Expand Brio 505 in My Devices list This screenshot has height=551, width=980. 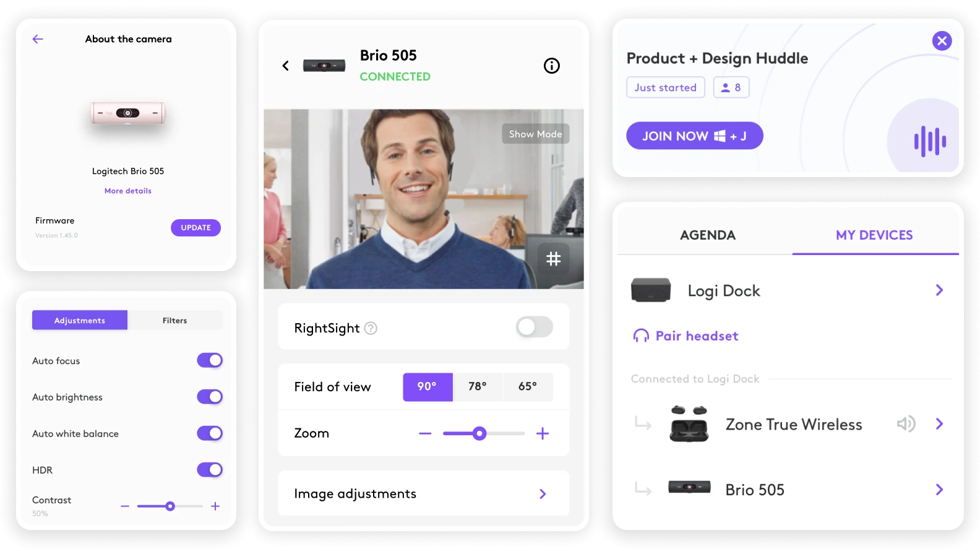click(939, 490)
